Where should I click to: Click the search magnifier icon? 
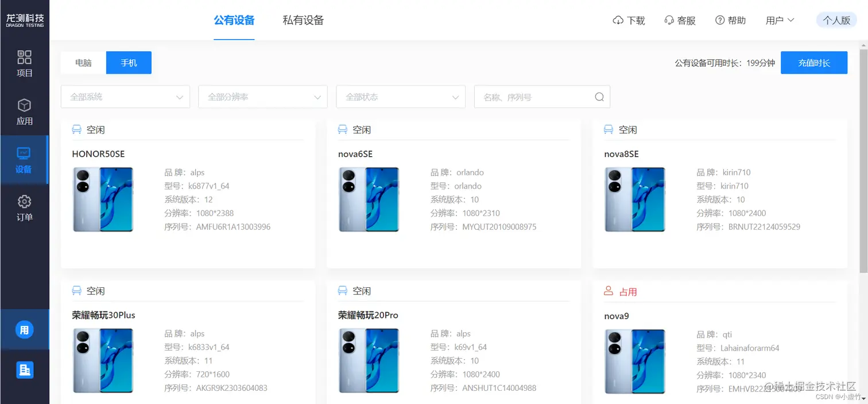[x=599, y=97]
